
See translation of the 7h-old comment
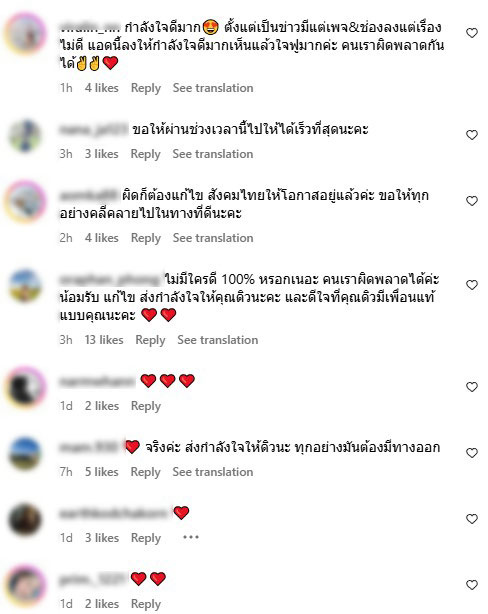tap(213, 472)
